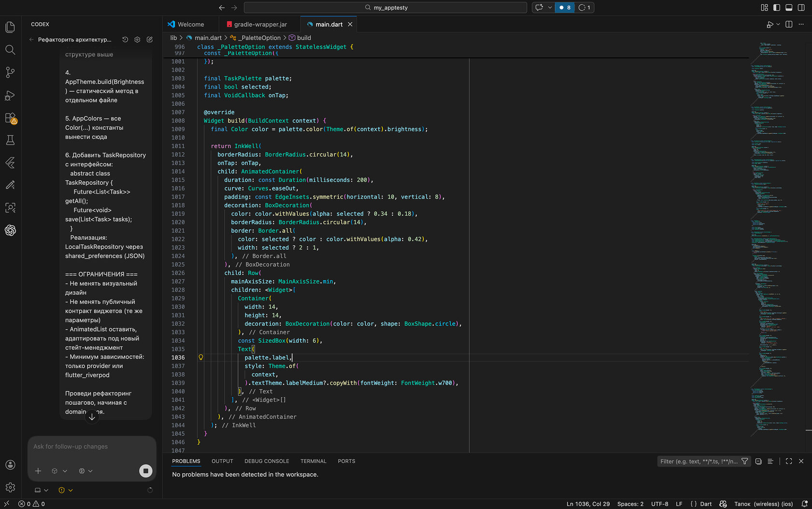Open the notifications bell in status bar
The image size is (812, 509).
(805, 504)
